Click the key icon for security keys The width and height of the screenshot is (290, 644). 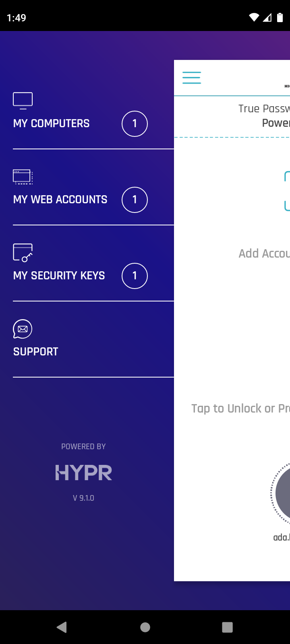[23, 253]
